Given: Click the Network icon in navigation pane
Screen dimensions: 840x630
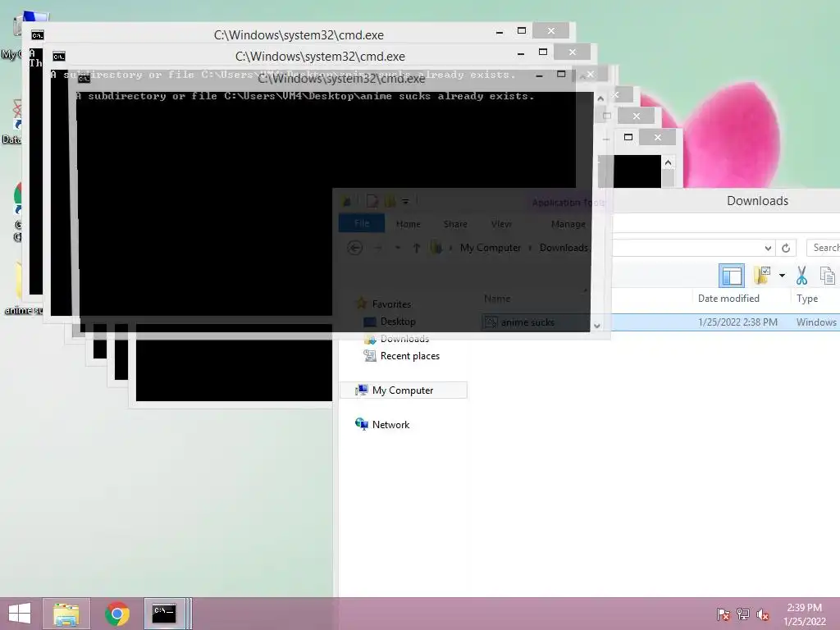Looking at the screenshot, I should [362, 424].
